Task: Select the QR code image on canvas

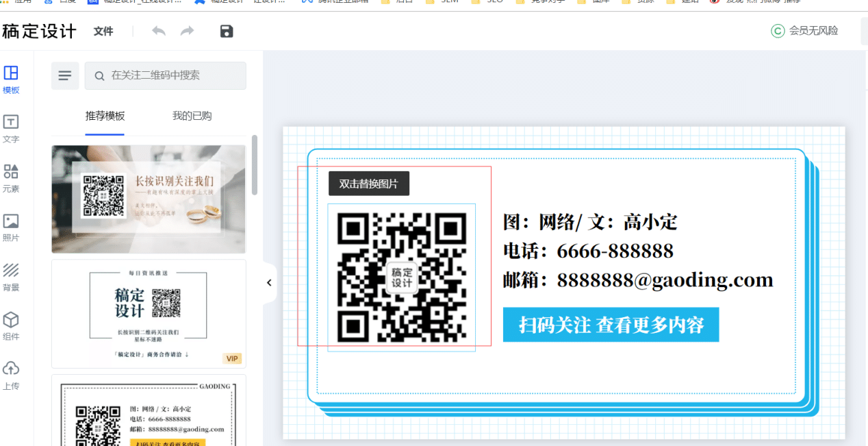Action: click(401, 277)
